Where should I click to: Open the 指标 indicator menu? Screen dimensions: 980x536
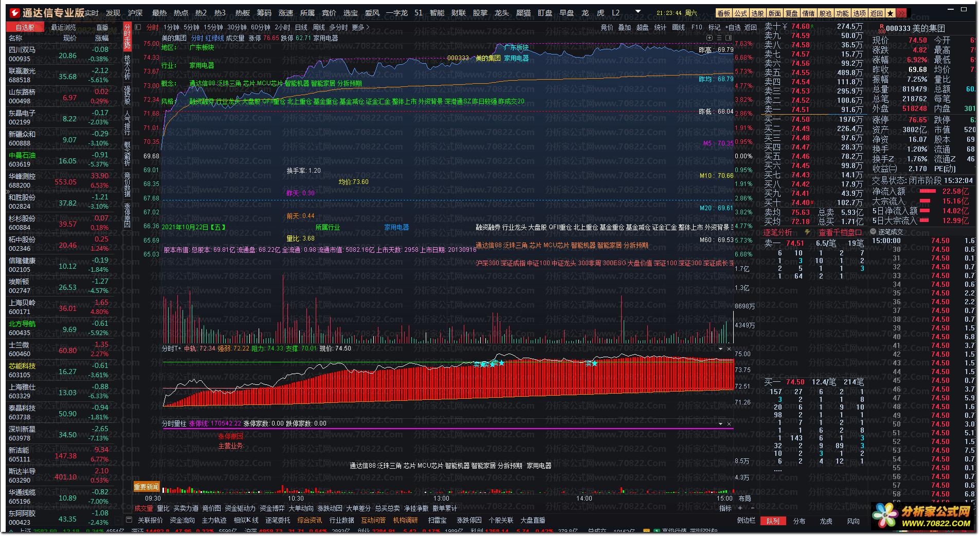pos(725,508)
